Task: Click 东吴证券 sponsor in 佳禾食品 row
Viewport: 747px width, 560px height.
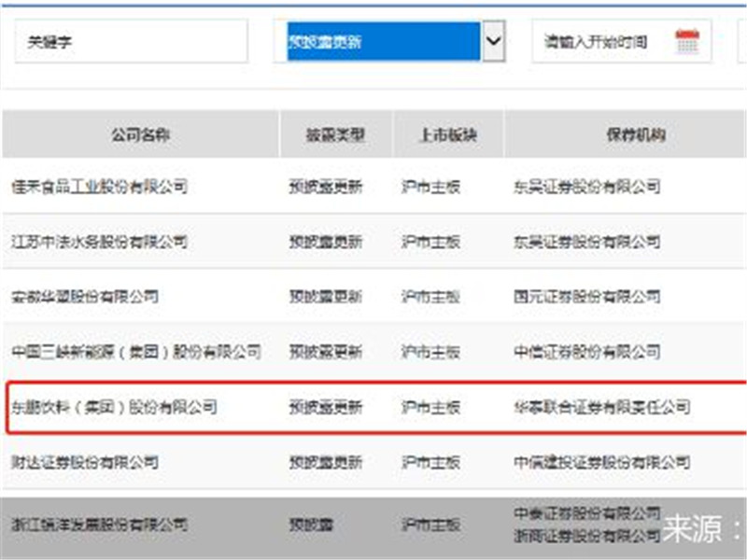Action: pos(587,186)
